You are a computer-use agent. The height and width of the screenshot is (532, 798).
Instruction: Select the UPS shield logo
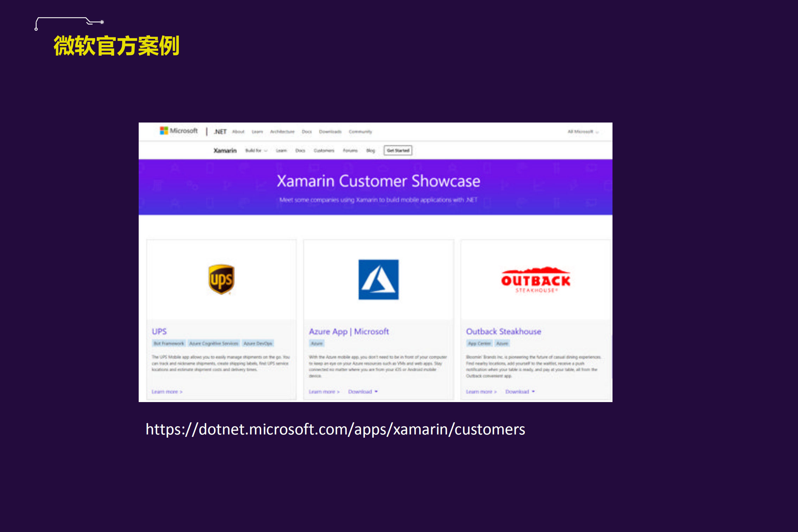(221, 279)
